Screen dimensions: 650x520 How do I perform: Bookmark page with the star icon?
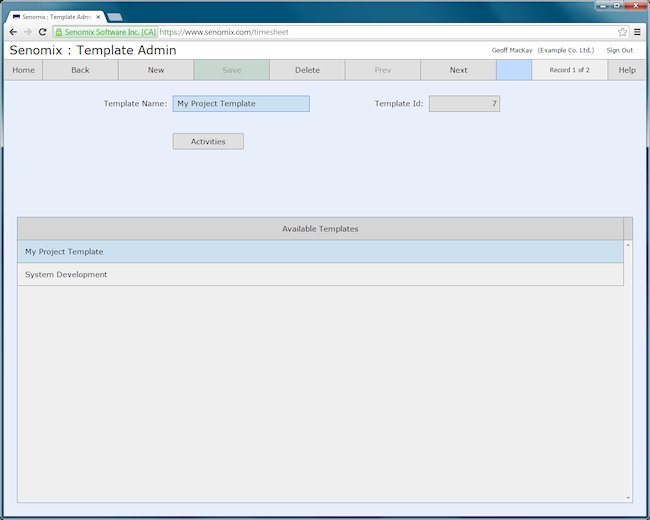coord(622,32)
